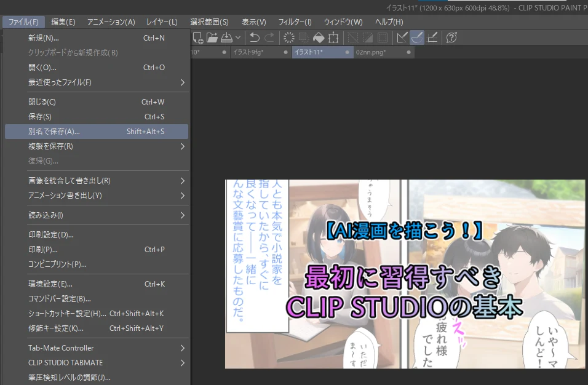
Task: Choose 開く(O)... from the File menu
Action: coord(97,68)
